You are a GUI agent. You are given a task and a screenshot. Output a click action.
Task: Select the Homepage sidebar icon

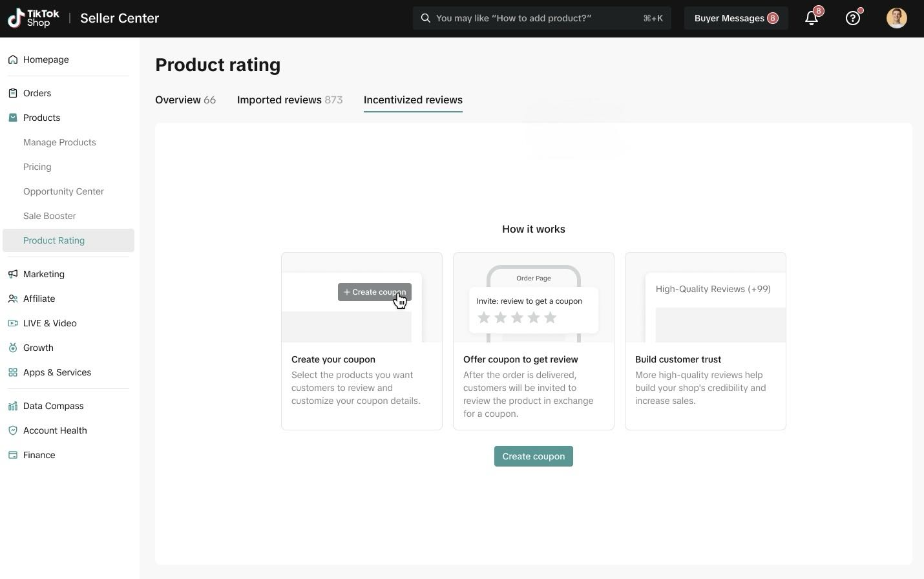[x=13, y=59]
